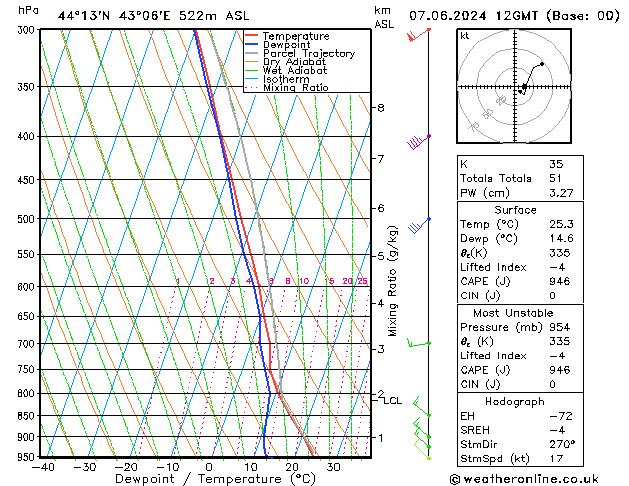Click the 5 km altitude label

tap(381, 256)
